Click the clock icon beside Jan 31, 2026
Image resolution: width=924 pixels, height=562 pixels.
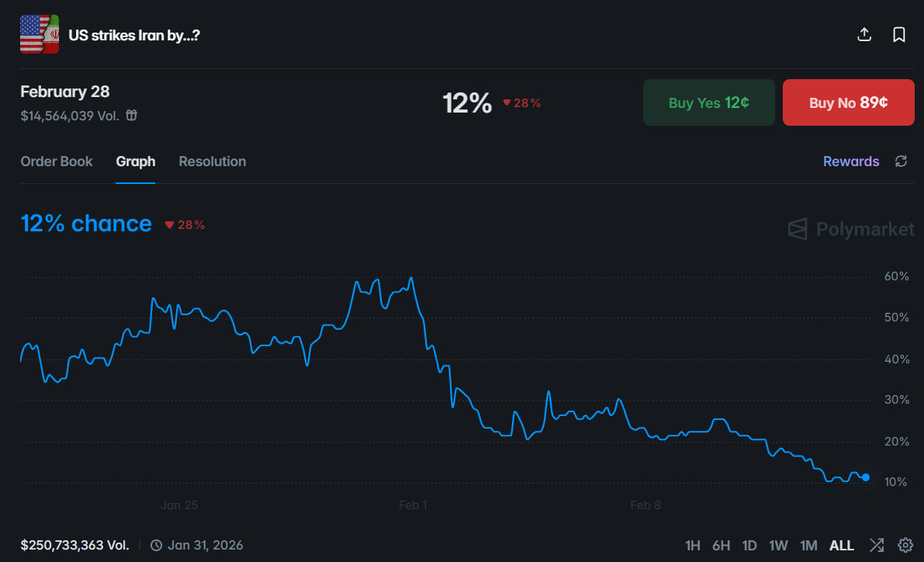click(x=156, y=545)
